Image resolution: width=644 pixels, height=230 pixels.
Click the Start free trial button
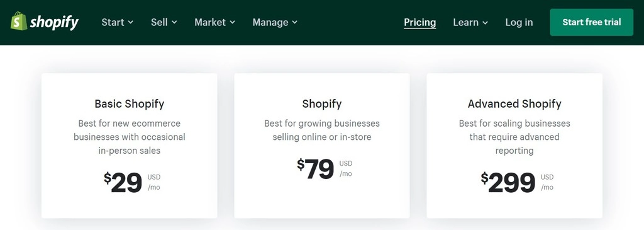click(x=591, y=22)
